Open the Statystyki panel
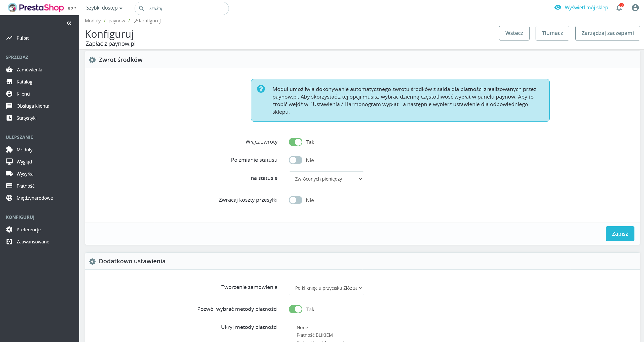 click(26, 118)
